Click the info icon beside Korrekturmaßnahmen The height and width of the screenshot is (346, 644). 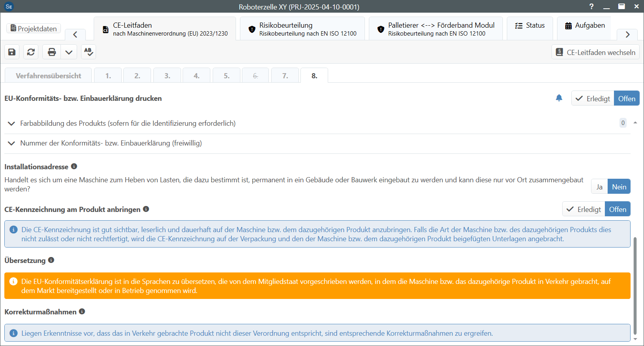(x=82, y=312)
